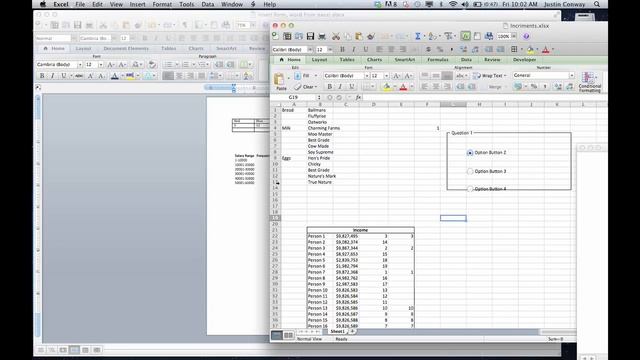The width and height of the screenshot is (640, 360).
Task: Open Spotlight search in menu bar
Action: tap(597, 4)
